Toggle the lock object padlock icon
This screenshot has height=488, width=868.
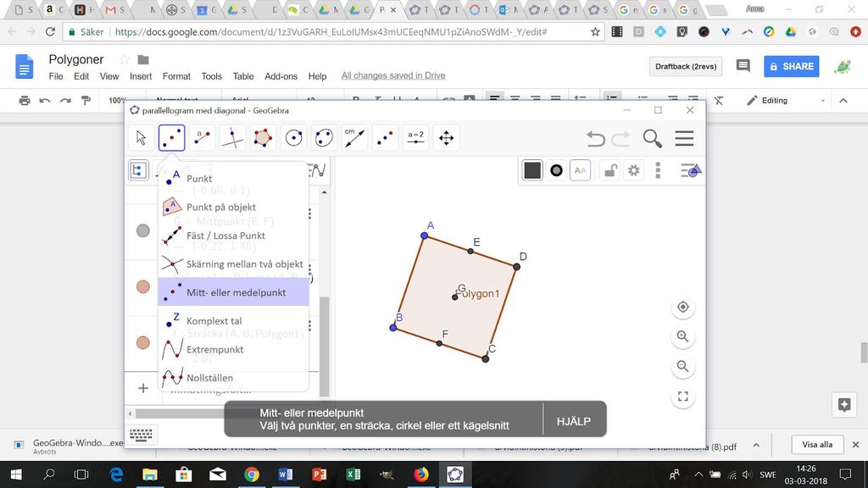tap(610, 170)
